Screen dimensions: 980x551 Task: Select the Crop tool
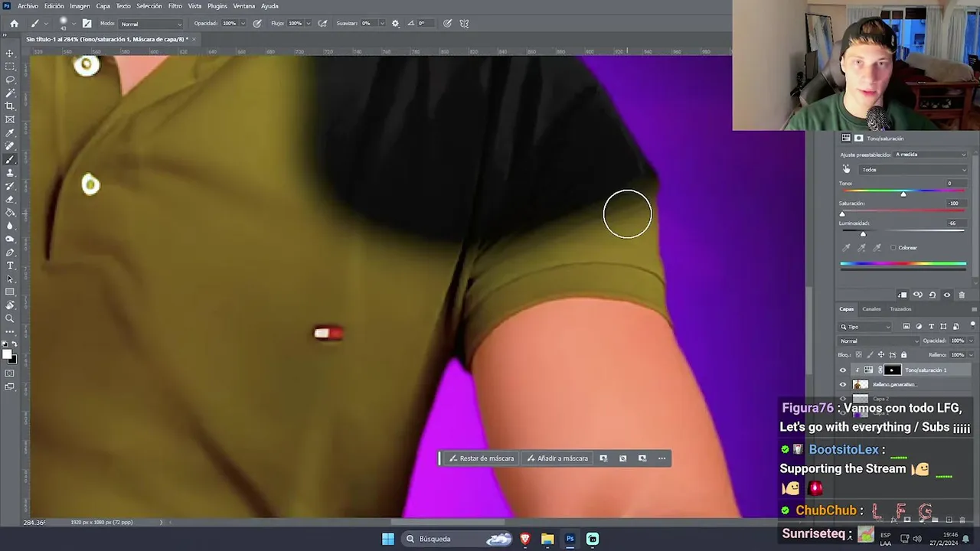pos(10,106)
